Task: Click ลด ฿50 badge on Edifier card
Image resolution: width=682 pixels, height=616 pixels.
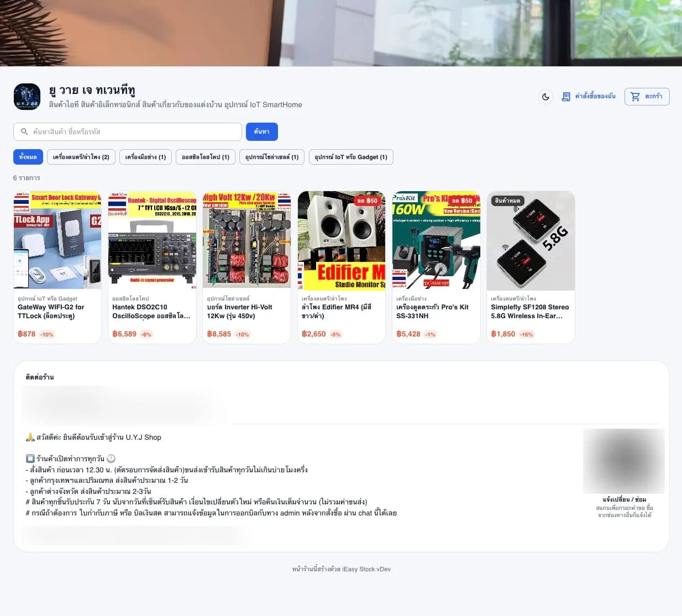Action: [x=367, y=201]
